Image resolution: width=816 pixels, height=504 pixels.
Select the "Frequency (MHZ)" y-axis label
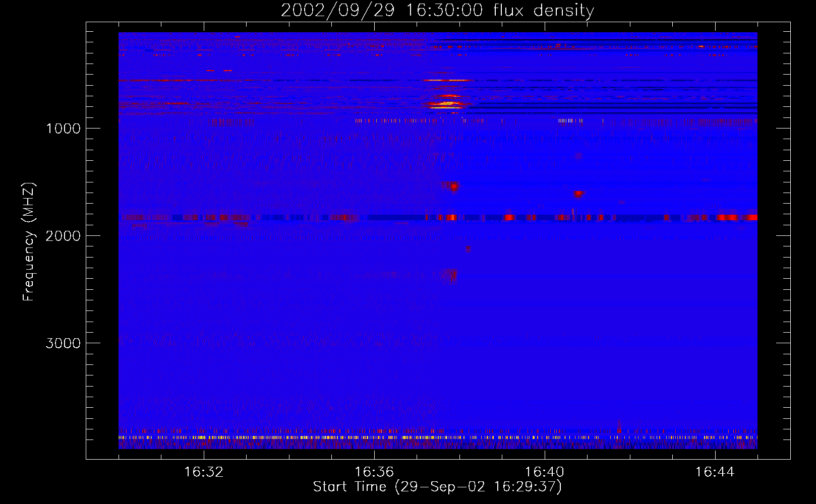pyautogui.click(x=29, y=242)
